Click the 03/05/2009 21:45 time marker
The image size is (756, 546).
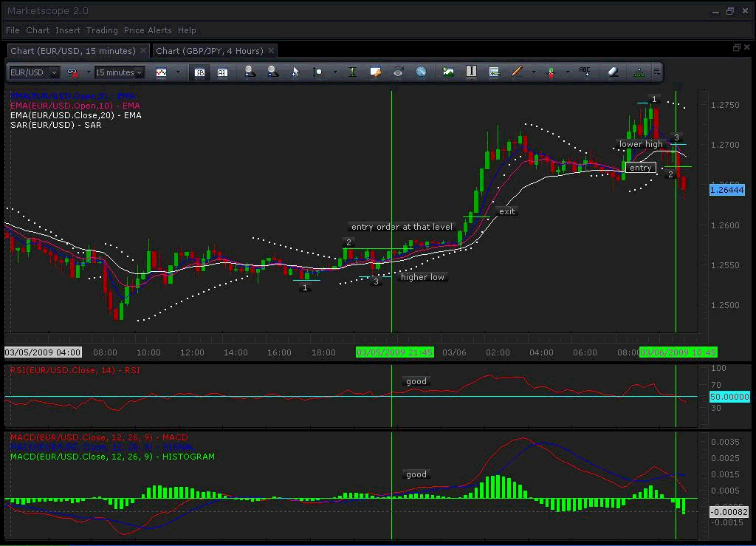tap(394, 352)
